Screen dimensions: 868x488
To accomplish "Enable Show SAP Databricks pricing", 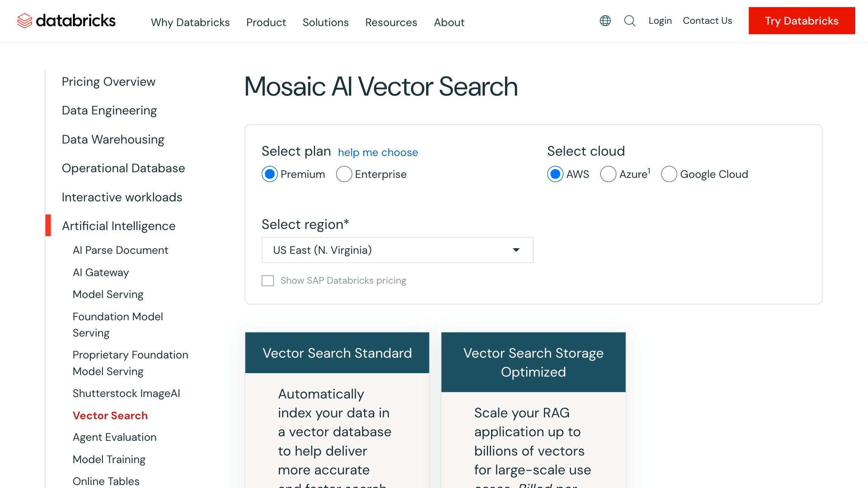I will click(x=267, y=281).
